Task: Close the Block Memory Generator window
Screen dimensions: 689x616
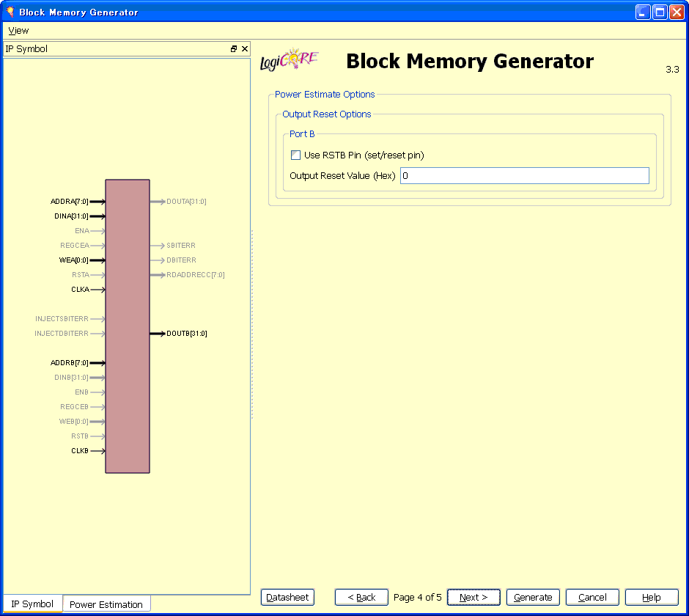Action: coord(677,12)
